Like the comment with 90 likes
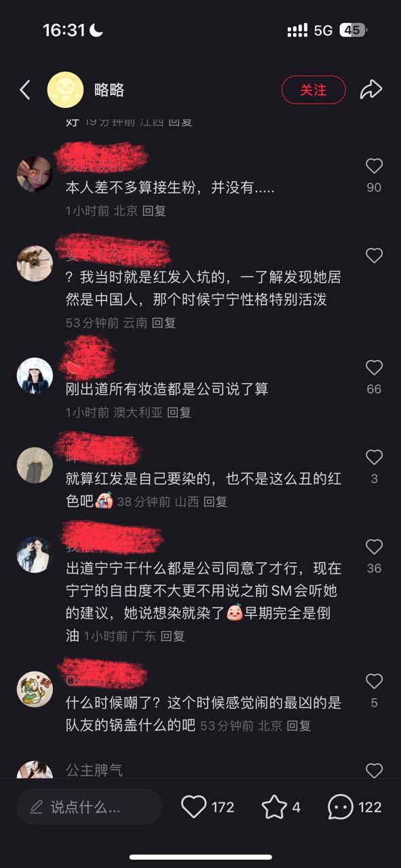 pos(374,166)
